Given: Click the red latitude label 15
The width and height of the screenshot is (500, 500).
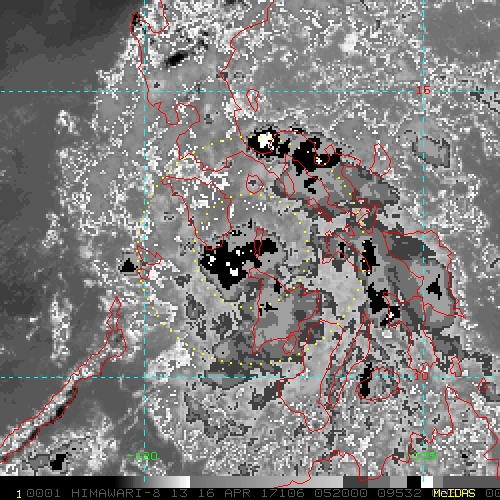Looking at the screenshot, I should [x=423, y=90].
